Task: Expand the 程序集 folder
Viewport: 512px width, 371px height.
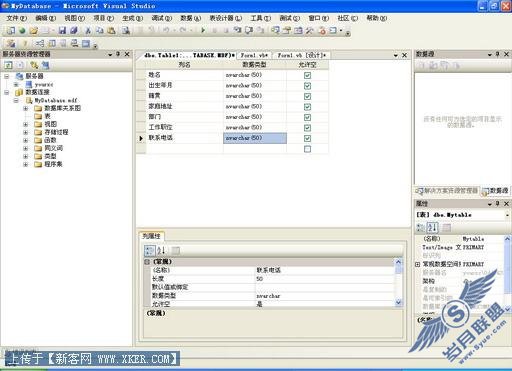Action: point(26,164)
